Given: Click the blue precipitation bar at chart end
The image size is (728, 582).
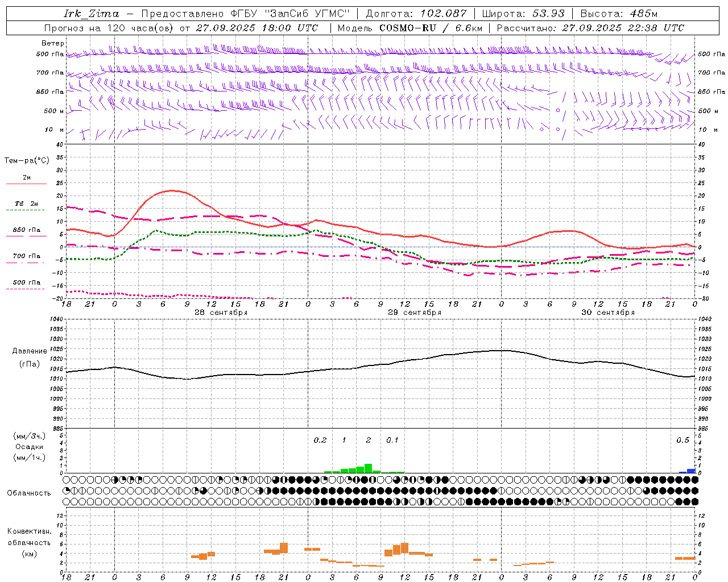Looking at the screenshot, I should 691,471.
